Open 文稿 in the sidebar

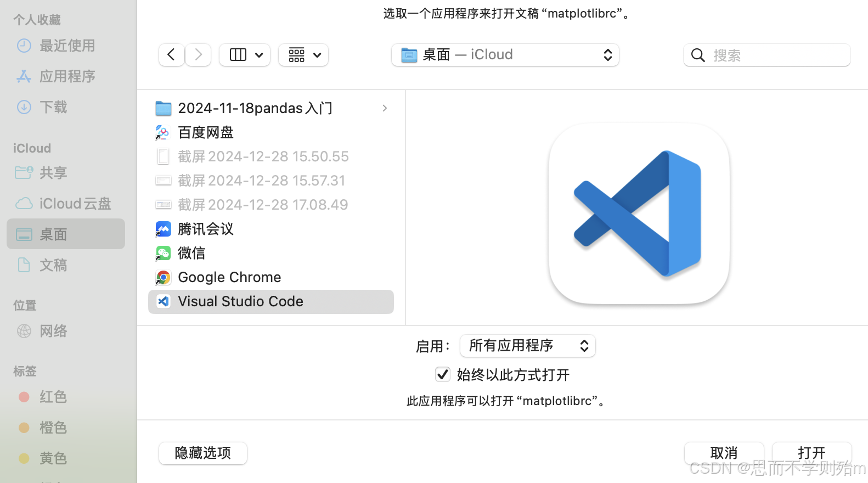(x=66, y=265)
